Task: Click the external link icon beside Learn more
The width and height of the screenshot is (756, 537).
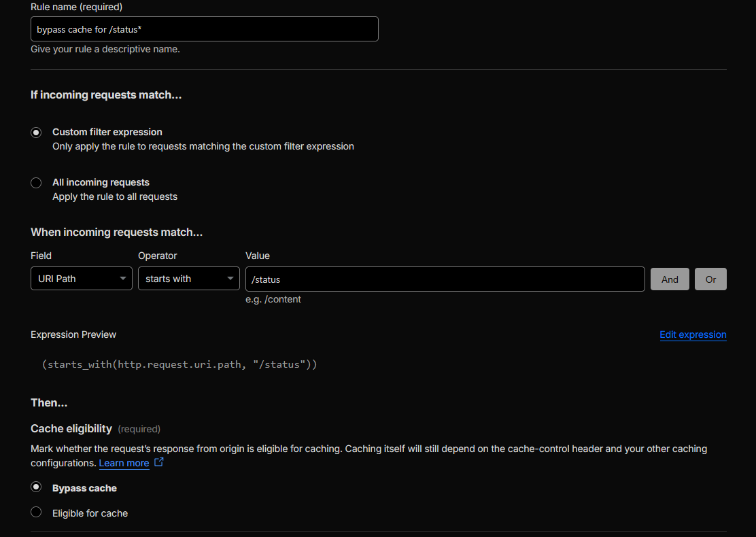Action: point(159,462)
